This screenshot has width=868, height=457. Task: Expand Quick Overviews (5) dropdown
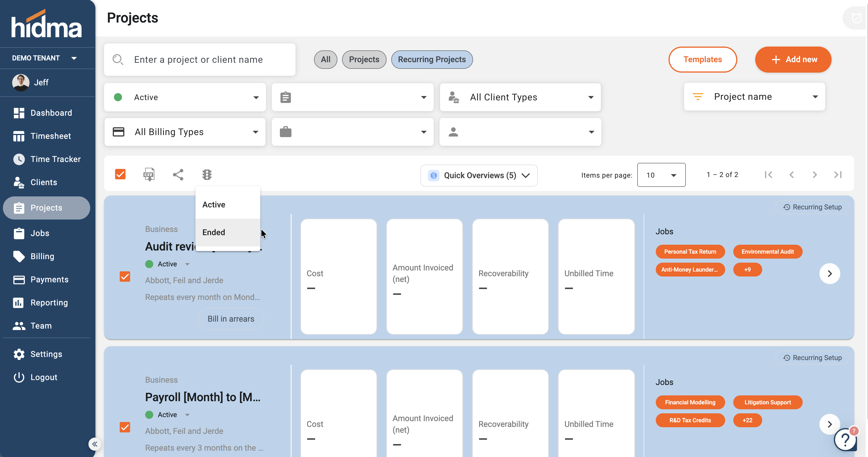pos(479,175)
